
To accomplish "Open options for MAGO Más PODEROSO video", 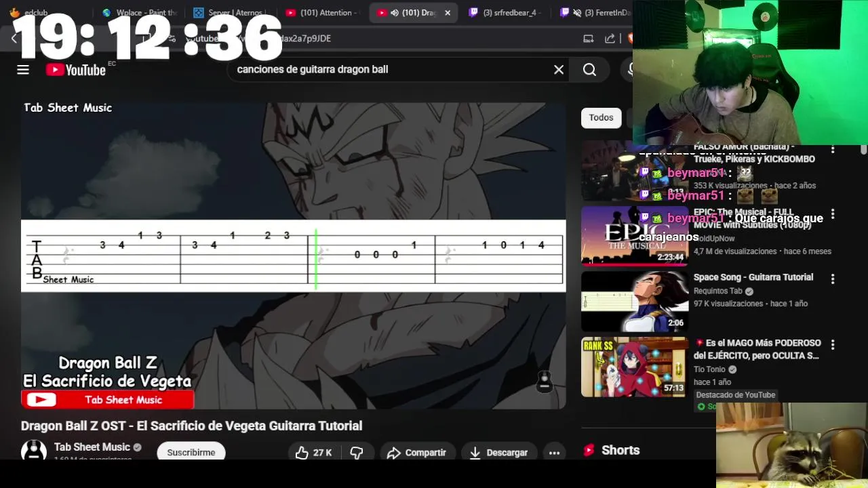I will pyautogui.click(x=833, y=344).
